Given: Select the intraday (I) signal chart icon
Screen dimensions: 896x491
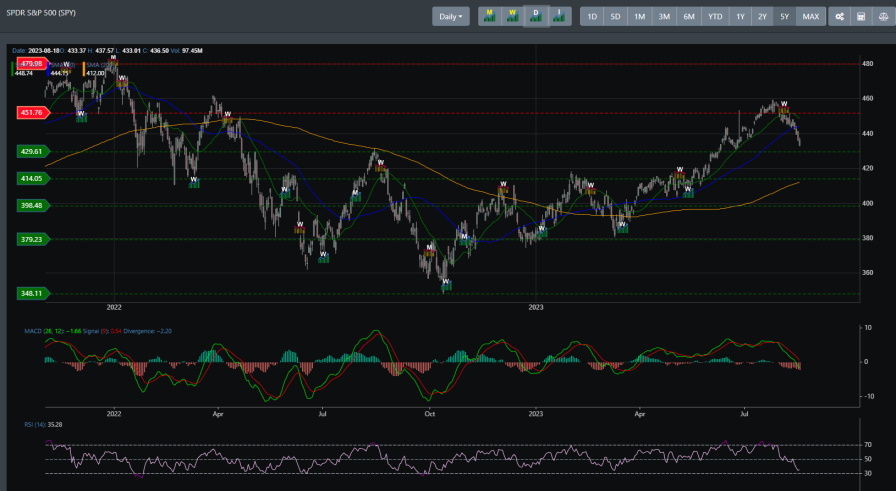Looking at the screenshot, I should 559,17.
